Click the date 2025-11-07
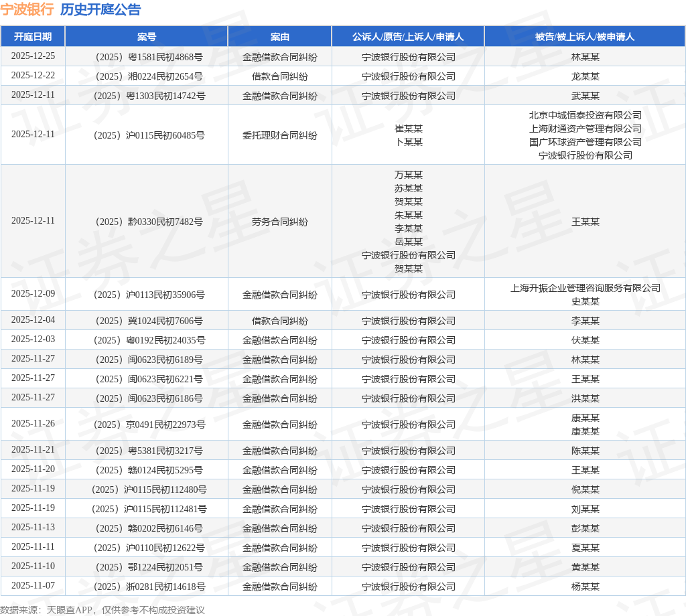This screenshot has width=686, height=616. [x=33, y=586]
